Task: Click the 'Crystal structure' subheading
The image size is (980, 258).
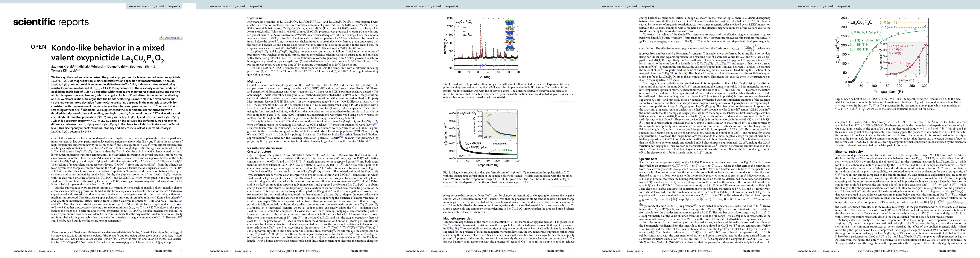Action: pyautogui.click(x=259, y=151)
